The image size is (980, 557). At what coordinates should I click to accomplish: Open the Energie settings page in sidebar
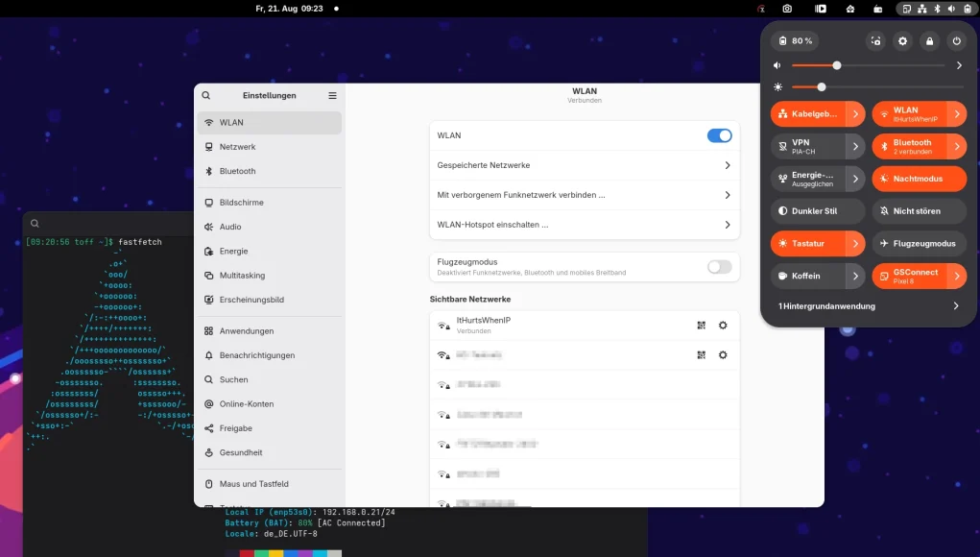tap(270, 252)
